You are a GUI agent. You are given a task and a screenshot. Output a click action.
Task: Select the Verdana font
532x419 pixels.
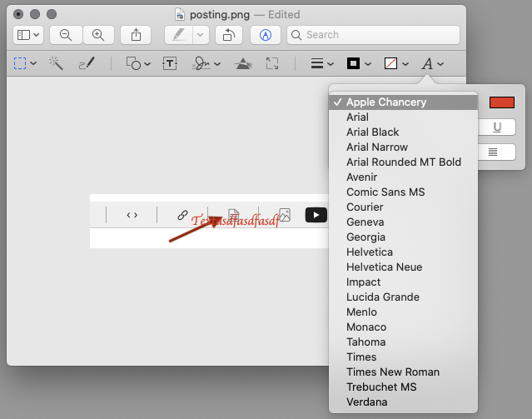404,402
